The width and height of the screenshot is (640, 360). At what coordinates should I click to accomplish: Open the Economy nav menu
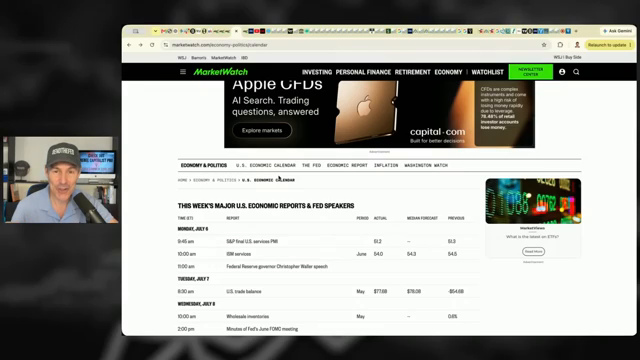click(448, 72)
